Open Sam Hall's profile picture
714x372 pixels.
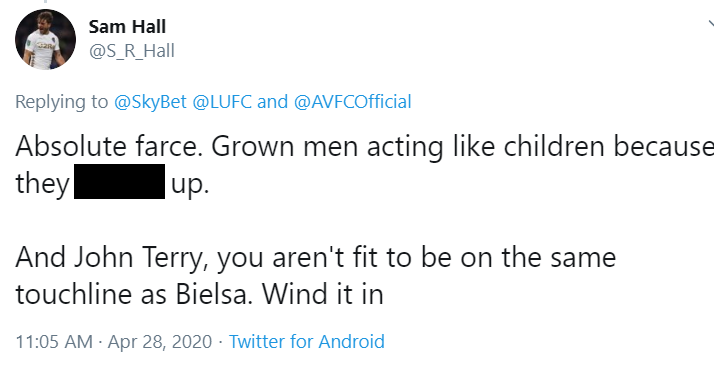[46, 39]
